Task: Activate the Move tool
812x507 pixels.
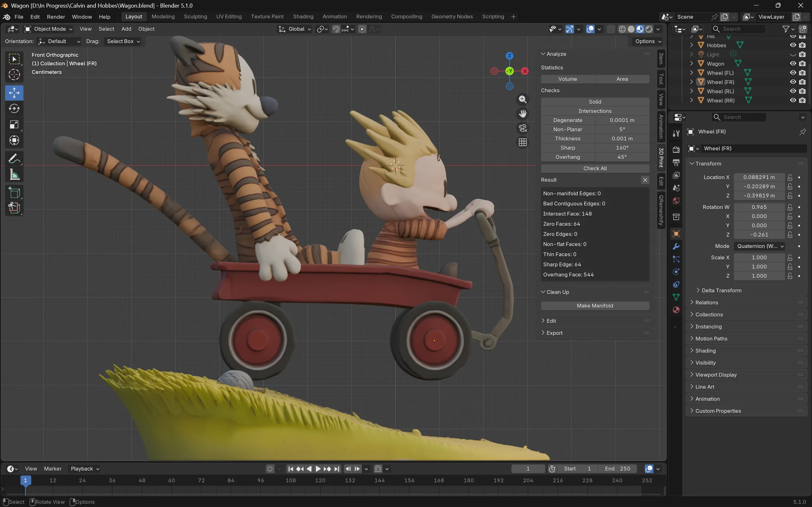Action: [14, 93]
